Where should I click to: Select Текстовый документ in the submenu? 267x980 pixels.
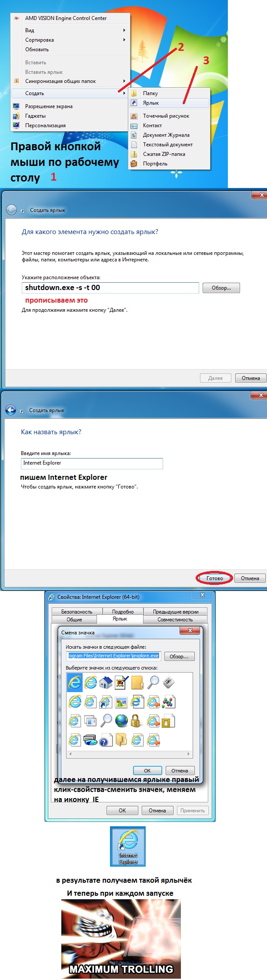point(167,145)
